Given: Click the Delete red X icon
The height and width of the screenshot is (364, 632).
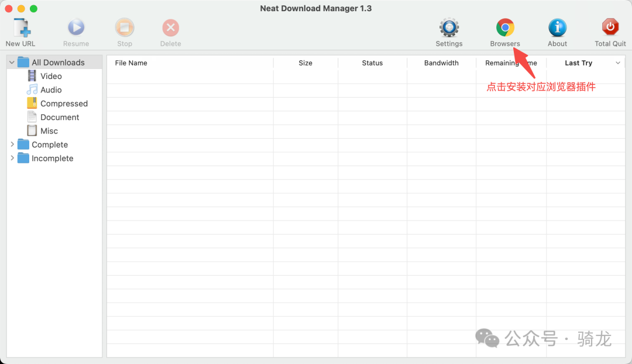Looking at the screenshot, I should (x=170, y=28).
